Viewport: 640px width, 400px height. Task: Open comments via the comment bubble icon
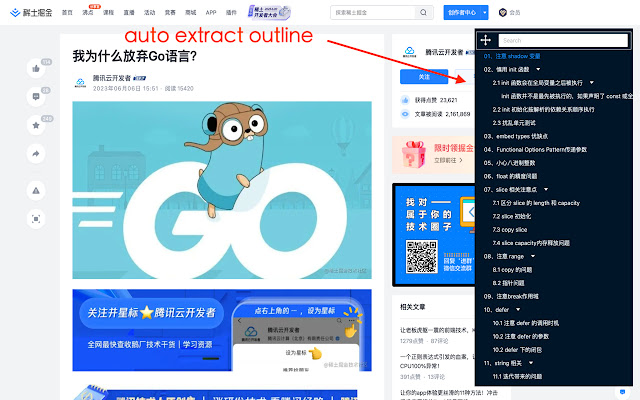click(x=36, y=97)
